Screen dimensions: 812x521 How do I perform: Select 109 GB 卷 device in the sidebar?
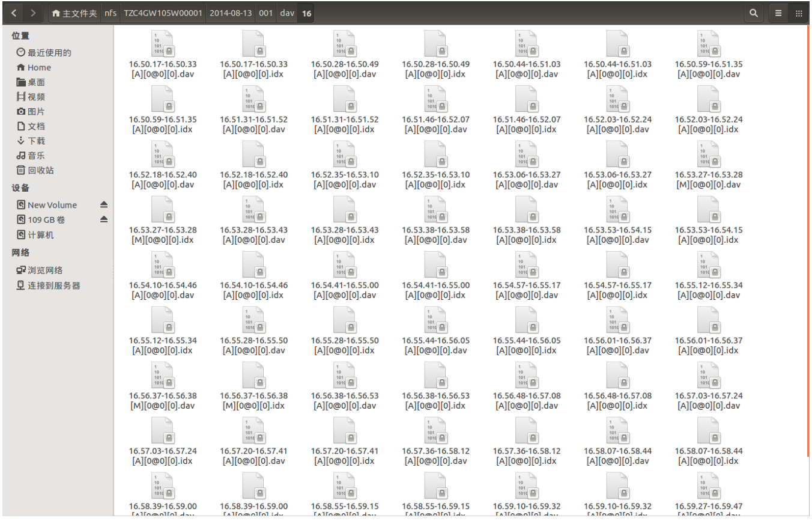[x=41, y=219]
